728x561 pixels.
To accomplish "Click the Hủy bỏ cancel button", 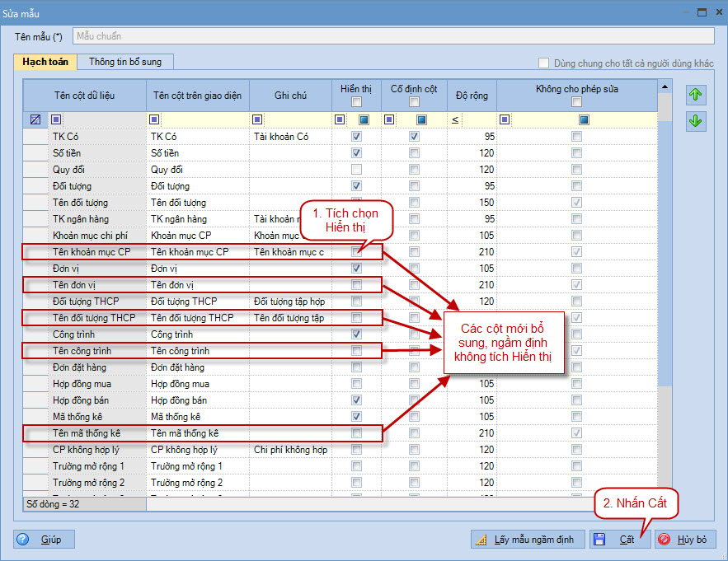I will pos(685,540).
